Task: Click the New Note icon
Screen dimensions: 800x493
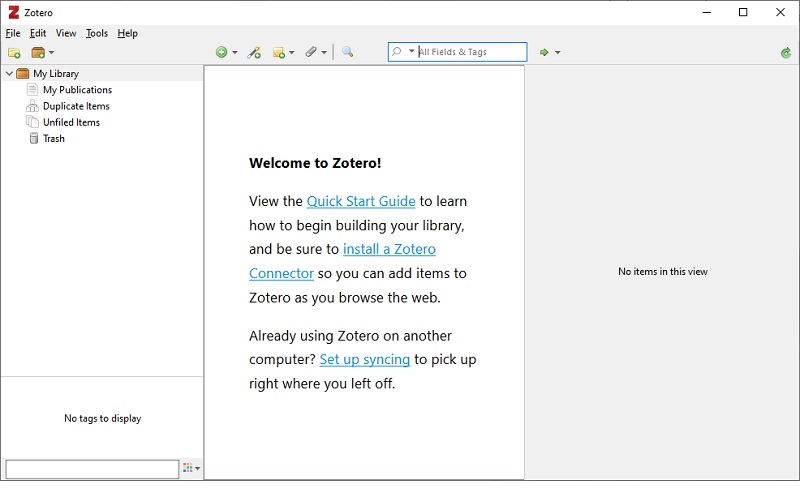Action: (279, 53)
